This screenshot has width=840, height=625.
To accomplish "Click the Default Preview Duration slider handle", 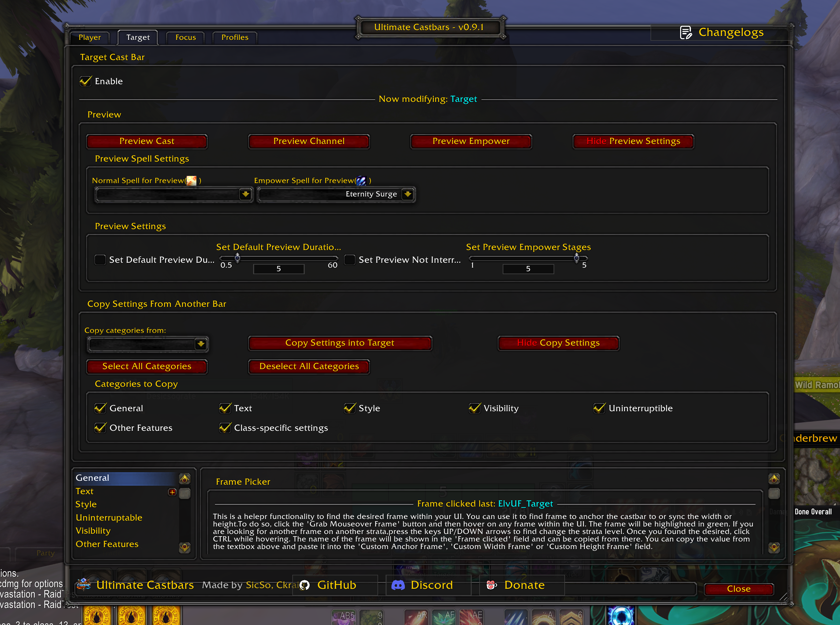I will 237,258.
